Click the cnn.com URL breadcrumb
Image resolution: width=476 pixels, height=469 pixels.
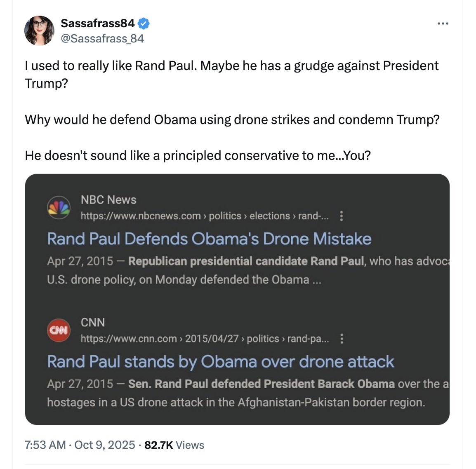click(205, 339)
